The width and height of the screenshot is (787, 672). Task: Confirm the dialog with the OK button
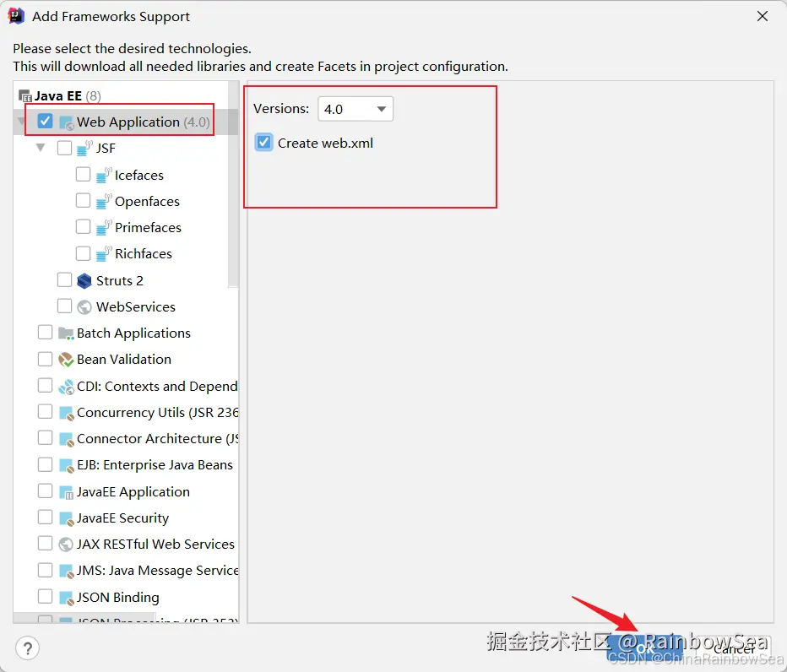click(645, 649)
